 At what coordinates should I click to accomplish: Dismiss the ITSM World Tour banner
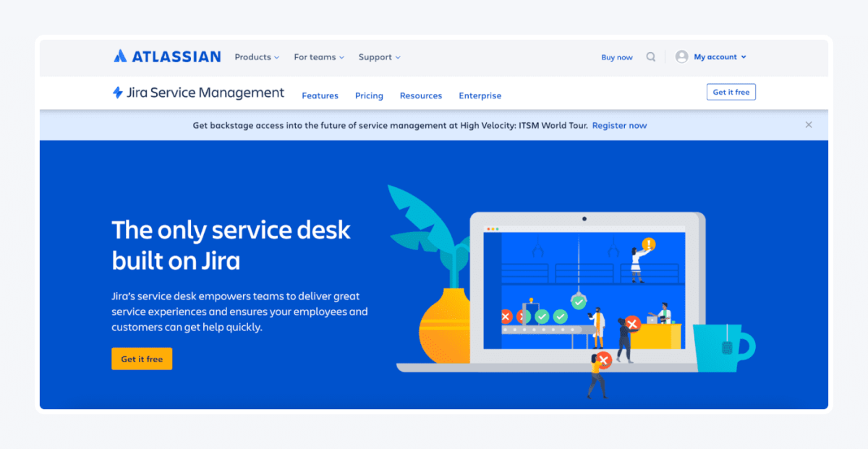coord(808,124)
